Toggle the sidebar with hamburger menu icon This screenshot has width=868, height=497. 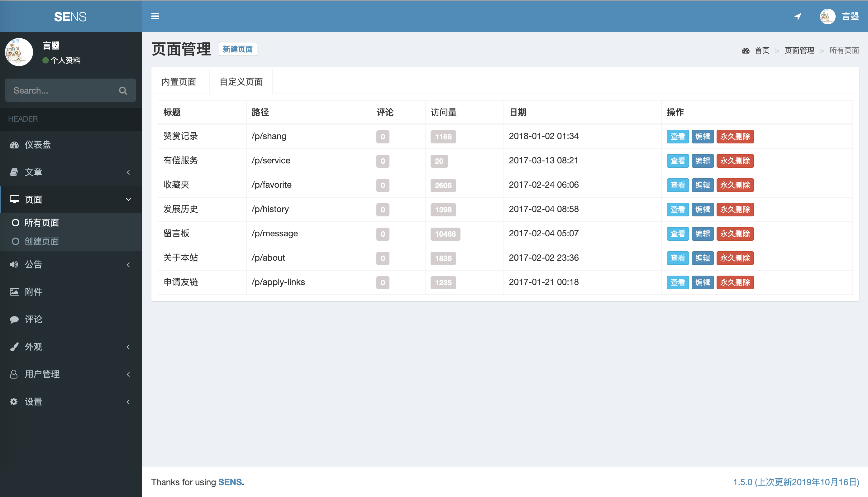click(x=155, y=16)
